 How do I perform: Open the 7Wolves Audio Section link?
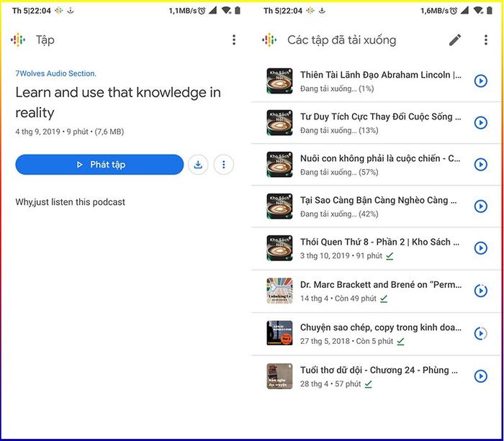pos(55,73)
